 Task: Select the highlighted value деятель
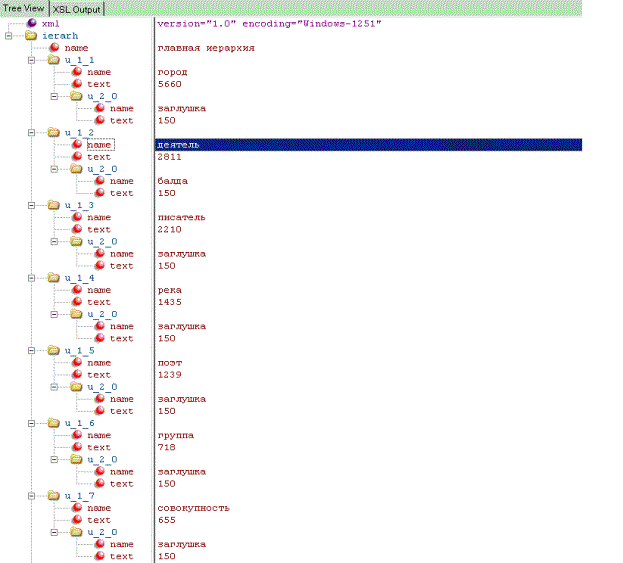click(x=179, y=145)
